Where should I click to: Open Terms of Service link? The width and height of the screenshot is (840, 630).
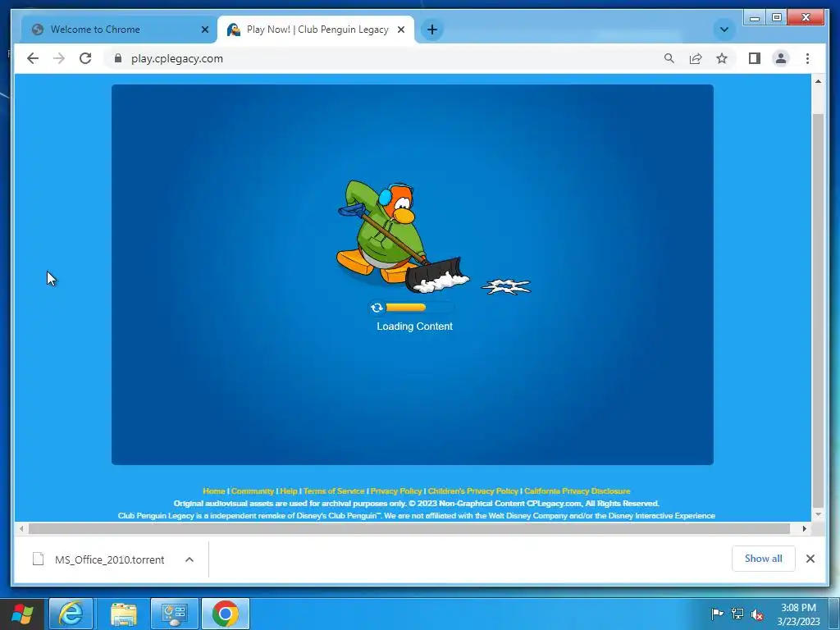[334, 491]
